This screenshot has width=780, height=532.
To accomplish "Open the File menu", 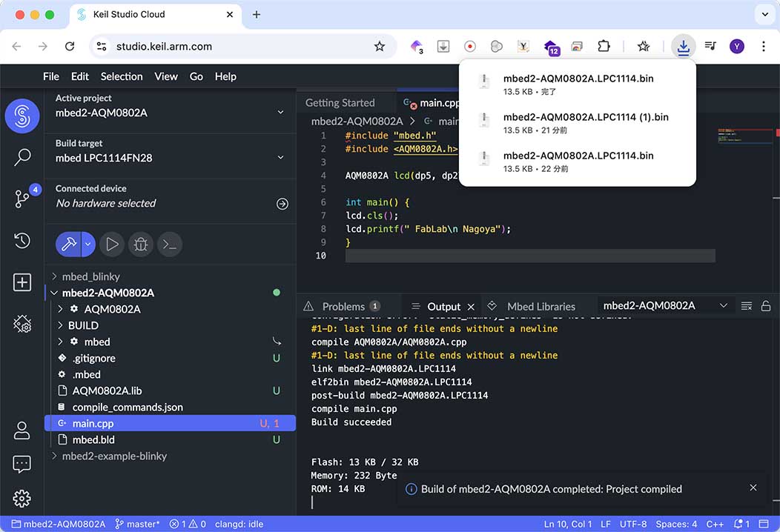I will (50, 76).
